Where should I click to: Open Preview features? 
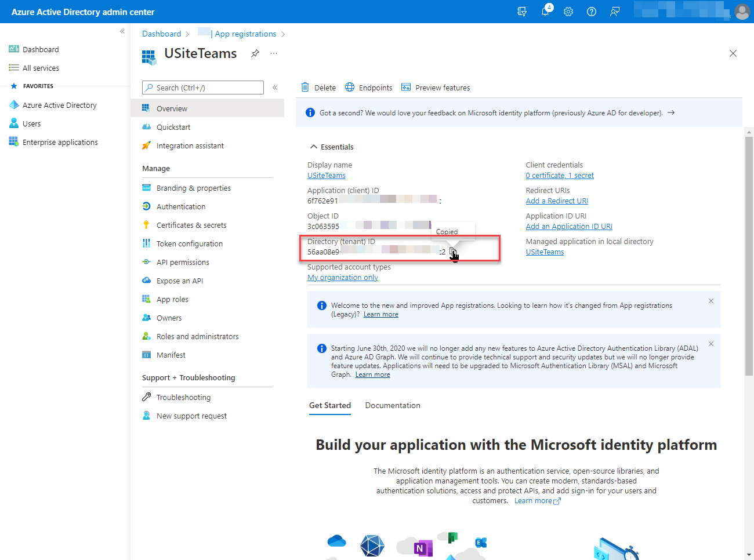pos(436,88)
